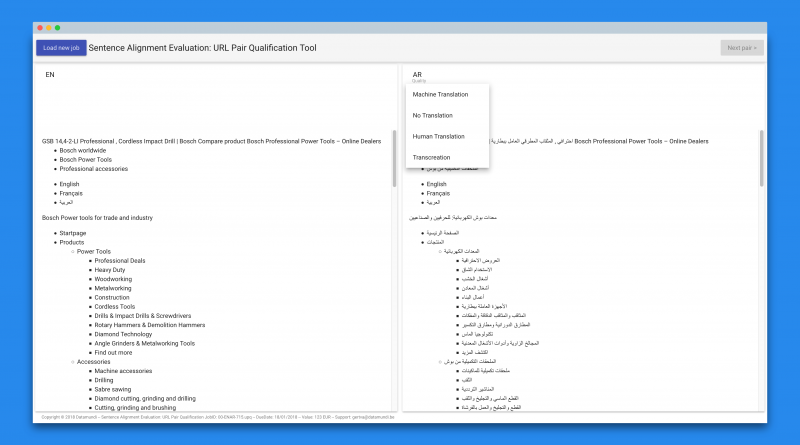Click the Next pair button
This screenshot has height=445, width=800.
[x=741, y=48]
